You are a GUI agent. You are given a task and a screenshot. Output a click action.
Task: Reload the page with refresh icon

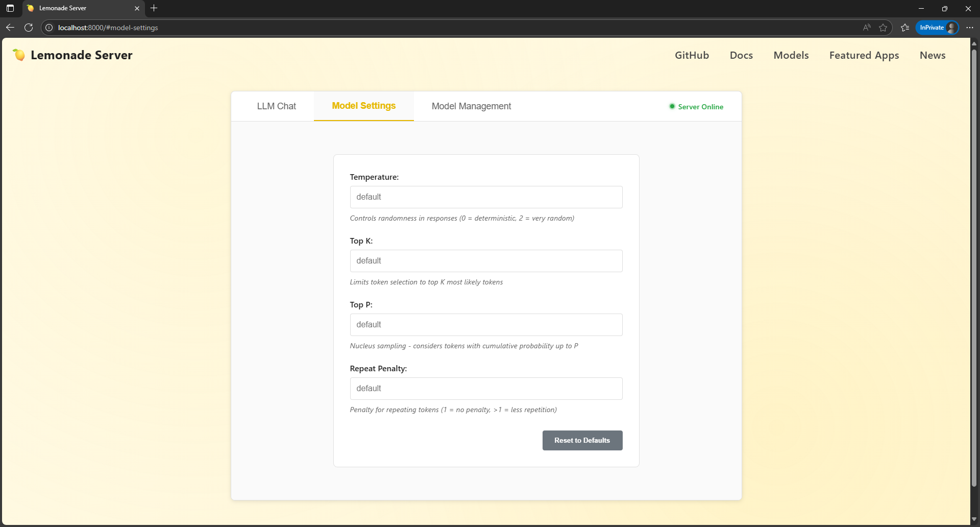pos(29,28)
